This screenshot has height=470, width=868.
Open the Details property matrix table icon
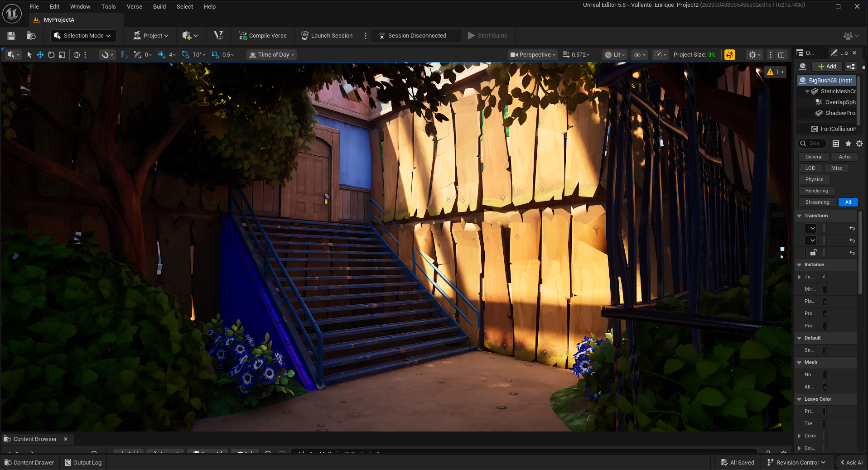pyautogui.click(x=836, y=144)
